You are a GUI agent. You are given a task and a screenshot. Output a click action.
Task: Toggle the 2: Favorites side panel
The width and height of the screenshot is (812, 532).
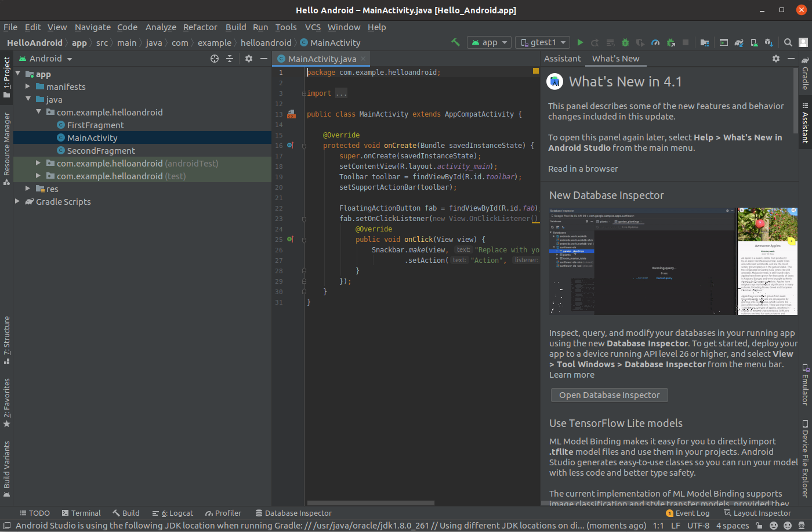click(6, 403)
